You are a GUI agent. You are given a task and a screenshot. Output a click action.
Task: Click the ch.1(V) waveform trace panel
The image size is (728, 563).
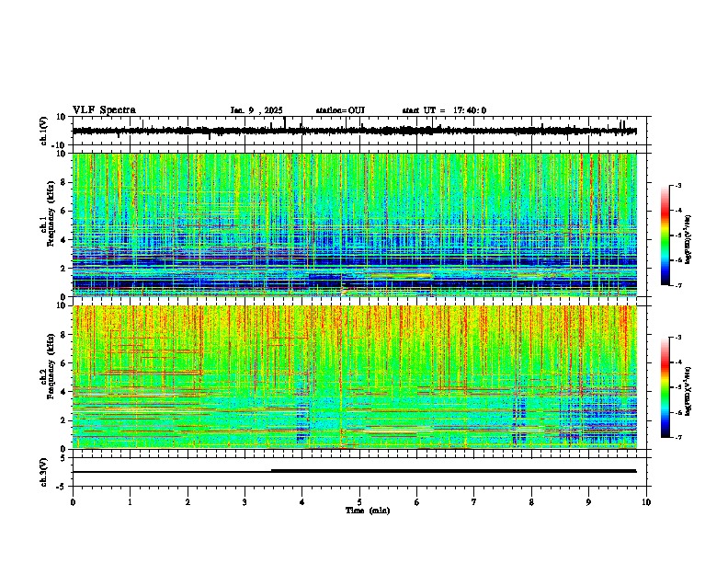(x=361, y=131)
